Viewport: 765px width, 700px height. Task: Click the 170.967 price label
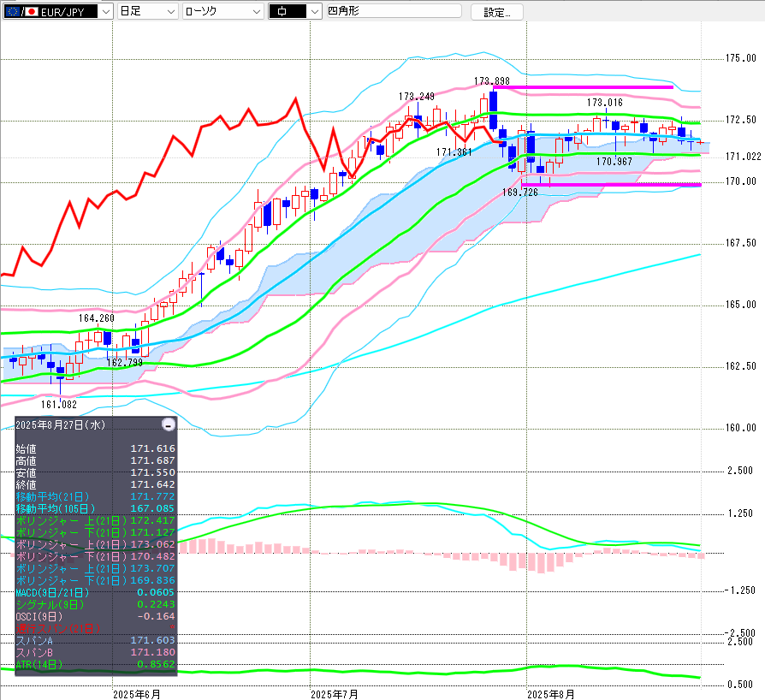click(614, 162)
